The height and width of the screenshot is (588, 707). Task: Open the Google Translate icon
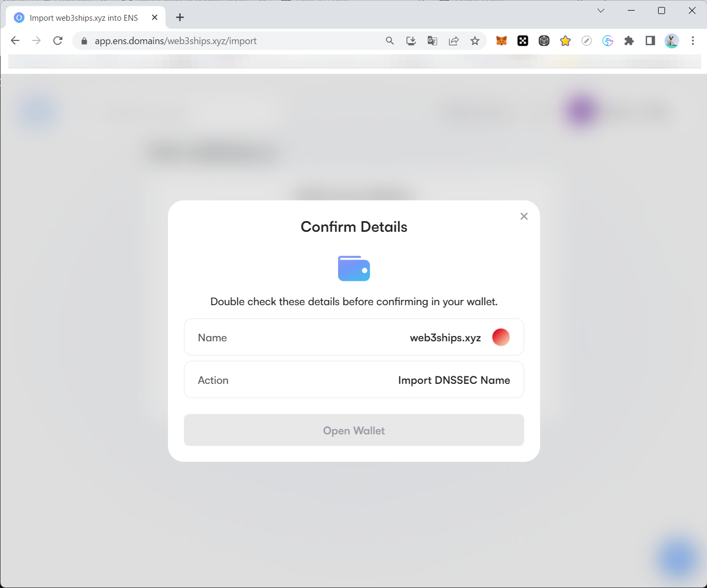(432, 41)
